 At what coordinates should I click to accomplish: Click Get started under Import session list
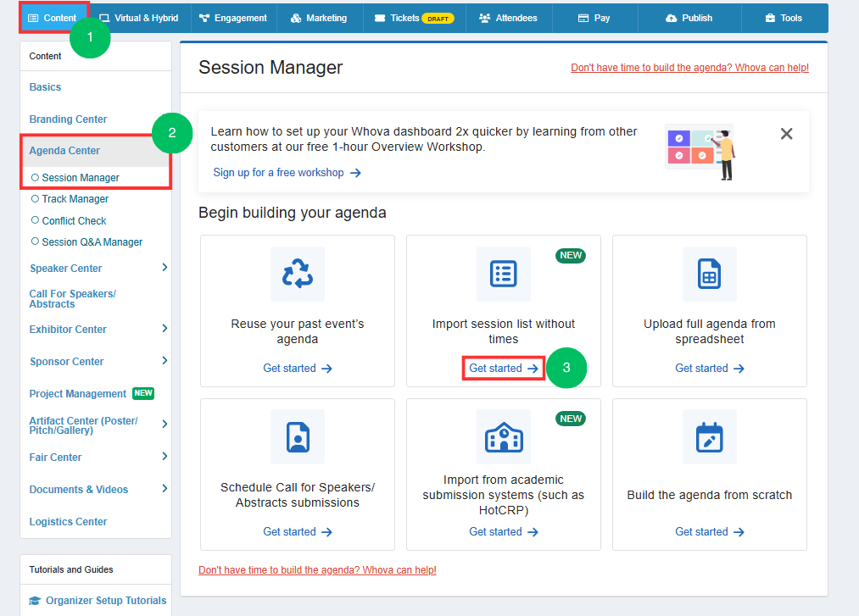click(x=504, y=368)
